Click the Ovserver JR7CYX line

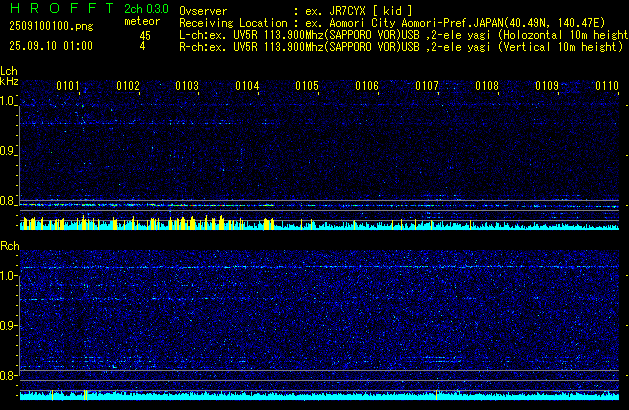296,11
